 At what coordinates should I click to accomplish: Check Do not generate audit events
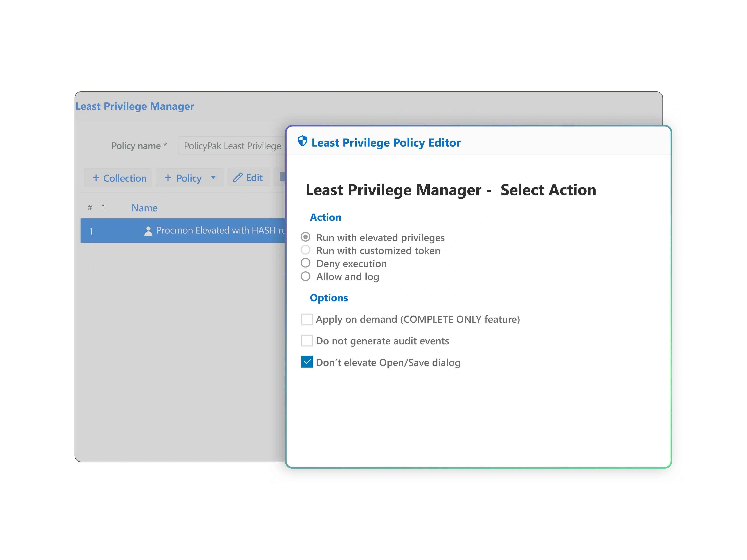pos(307,341)
